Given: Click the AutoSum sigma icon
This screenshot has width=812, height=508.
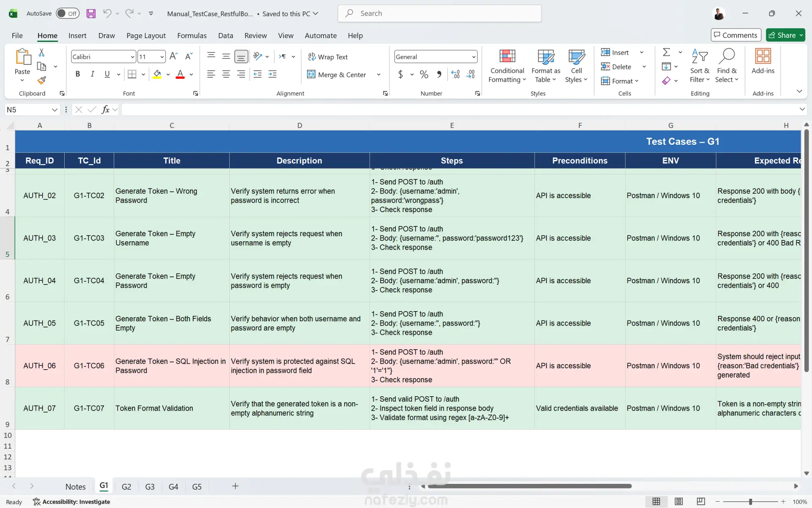Looking at the screenshot, I should [x=666, y=52].
